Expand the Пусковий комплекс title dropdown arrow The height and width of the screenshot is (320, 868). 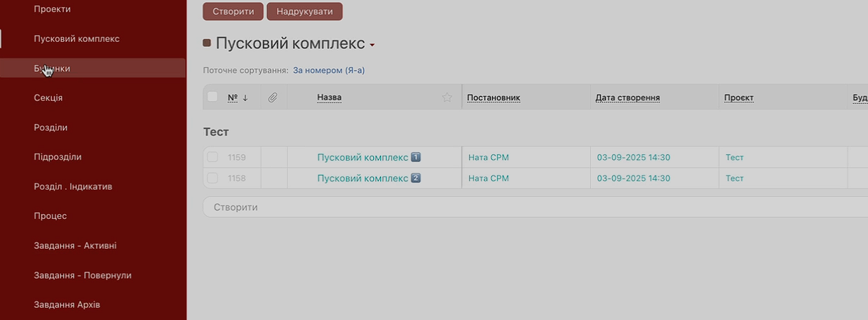click(372, 46)
